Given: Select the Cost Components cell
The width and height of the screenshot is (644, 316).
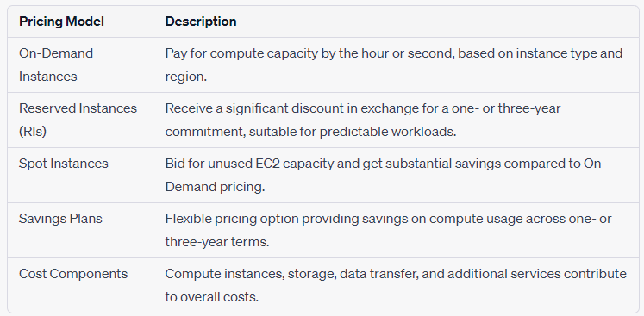Looking at the screenshot, I should (x=80, y=285).
